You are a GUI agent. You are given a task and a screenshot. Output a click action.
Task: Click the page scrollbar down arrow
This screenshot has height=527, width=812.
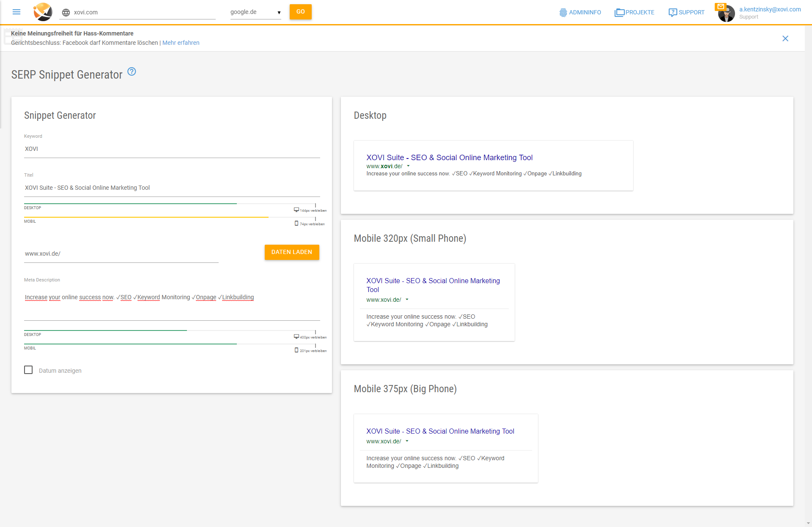tap(809, 524)
